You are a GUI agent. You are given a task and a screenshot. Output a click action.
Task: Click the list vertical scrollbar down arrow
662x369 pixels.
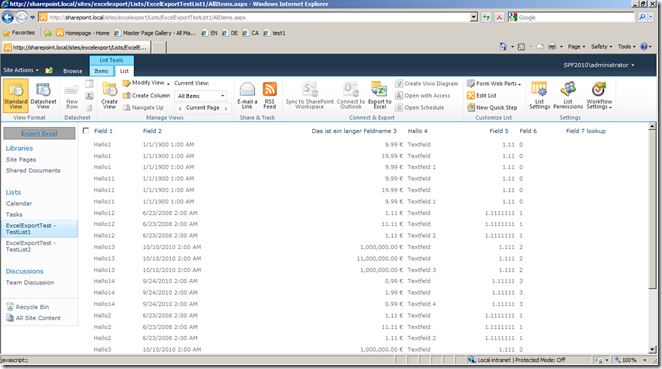(652, 350)
